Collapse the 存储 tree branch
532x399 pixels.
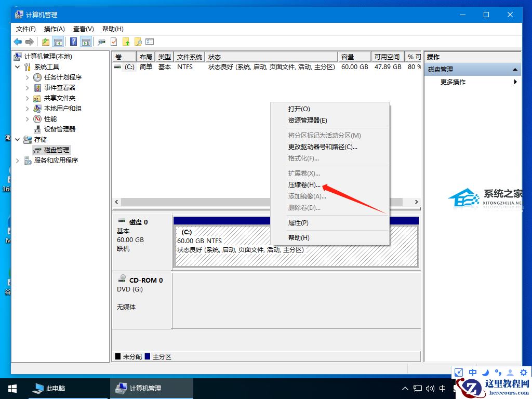tap(18, 139)
